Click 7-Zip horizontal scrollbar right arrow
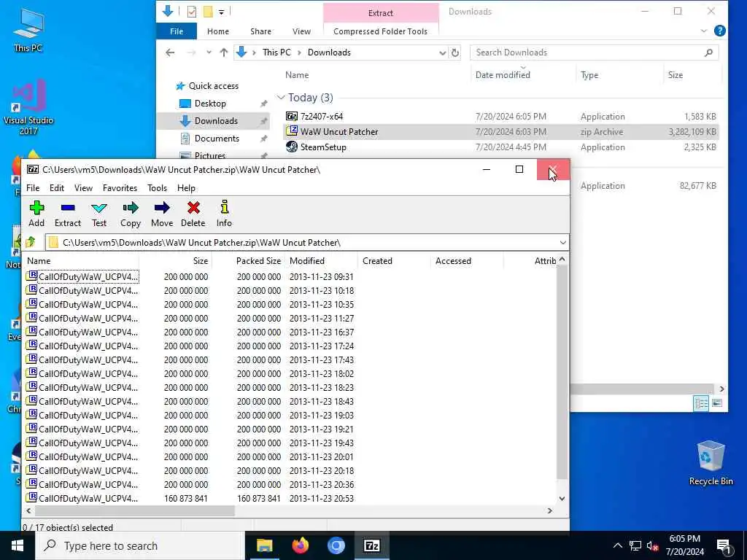Image resolution: width=747 pixels, height=560 pixels. click(550, 510)
